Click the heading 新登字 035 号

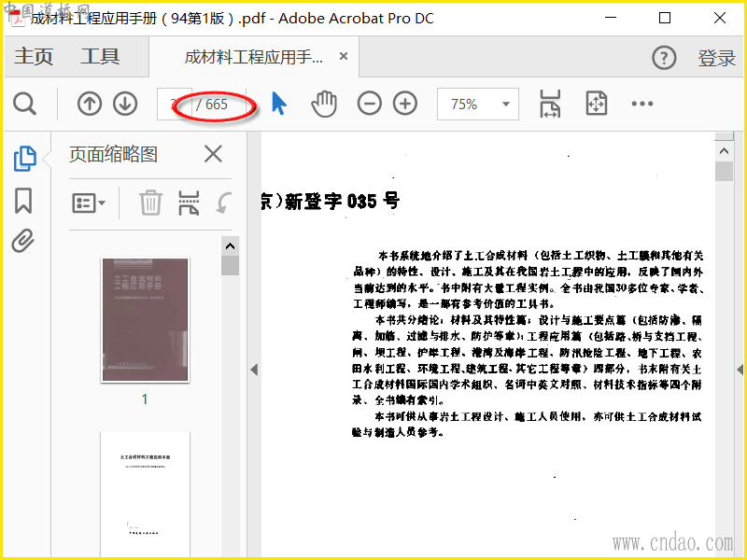342,201
